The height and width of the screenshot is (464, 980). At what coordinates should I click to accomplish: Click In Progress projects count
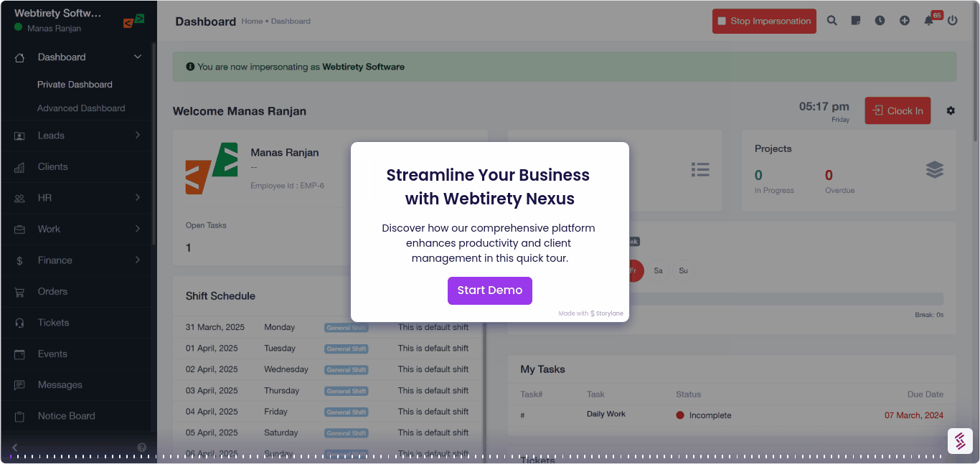tap(759, 175)
